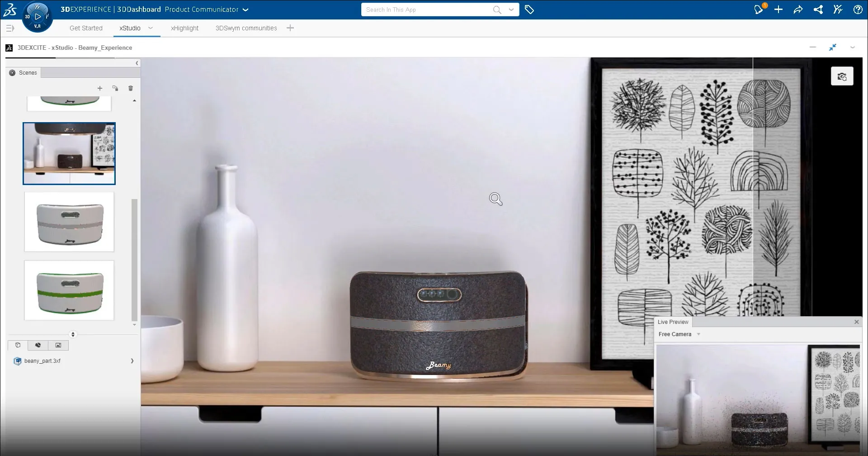Screen dimensions: 868x456
Task: Click the camera snapshot icon in viewport
Action: coord(842,76)
